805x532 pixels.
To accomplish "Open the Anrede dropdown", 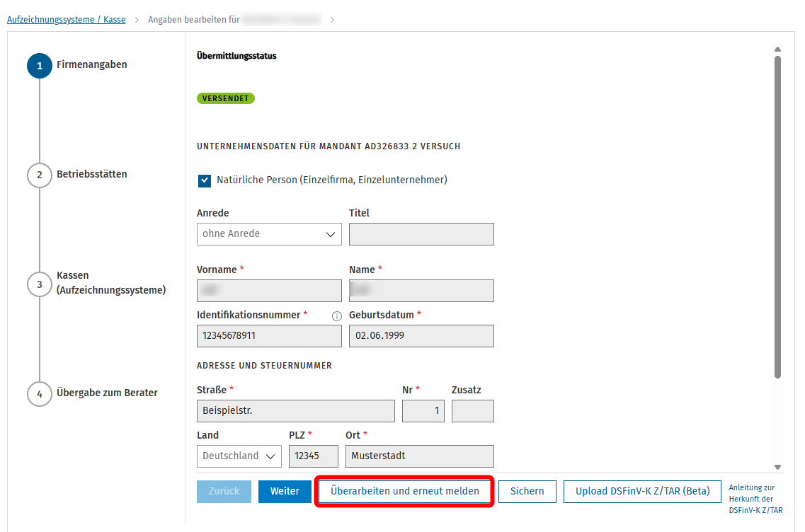I will pyautogui.click(x=269, y=234).
